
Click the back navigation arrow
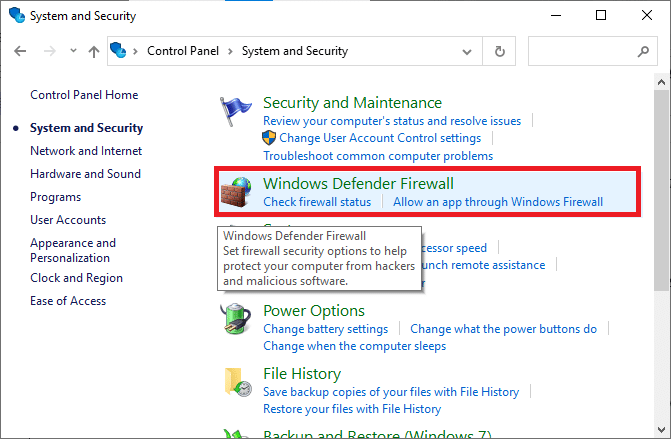(21, 51)
